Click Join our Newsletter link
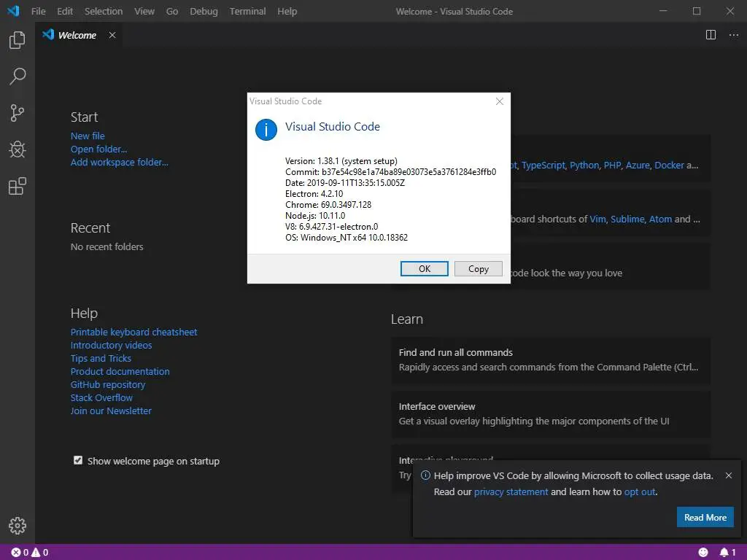This screenshot has height=560, width=747. (x=111, y=411)
